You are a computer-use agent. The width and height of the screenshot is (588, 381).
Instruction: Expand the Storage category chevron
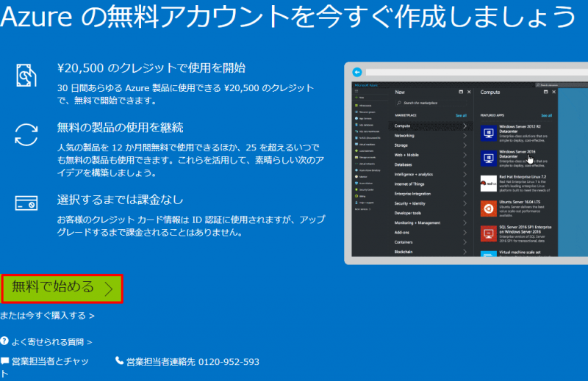point(465,145)
